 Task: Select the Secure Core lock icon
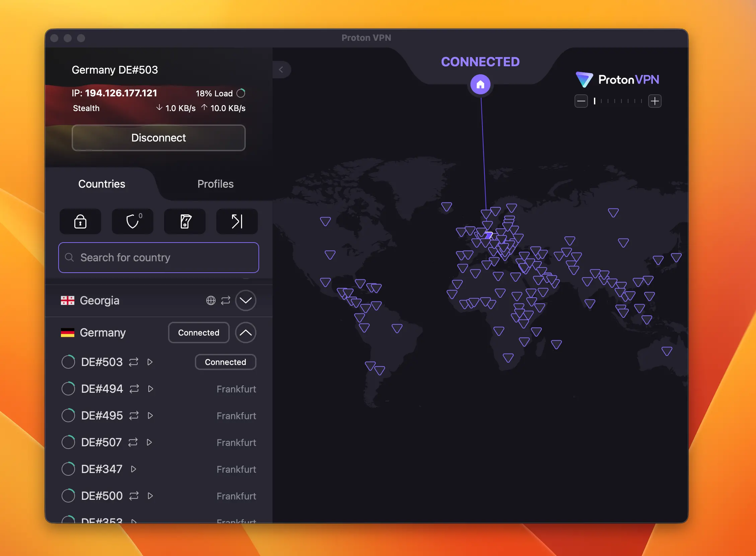pos(80,221)
